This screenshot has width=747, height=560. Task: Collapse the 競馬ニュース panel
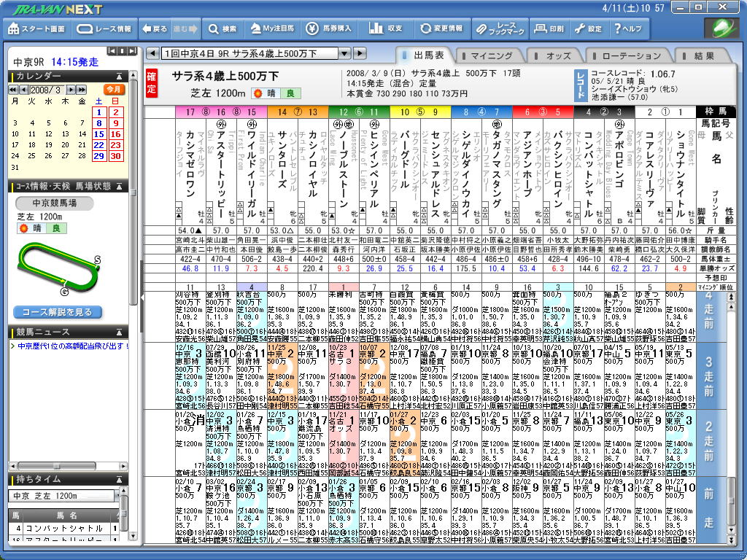[119, 332]
